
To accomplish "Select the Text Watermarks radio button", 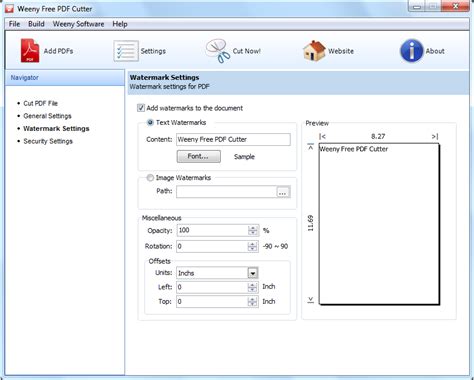I will (150, 122).
